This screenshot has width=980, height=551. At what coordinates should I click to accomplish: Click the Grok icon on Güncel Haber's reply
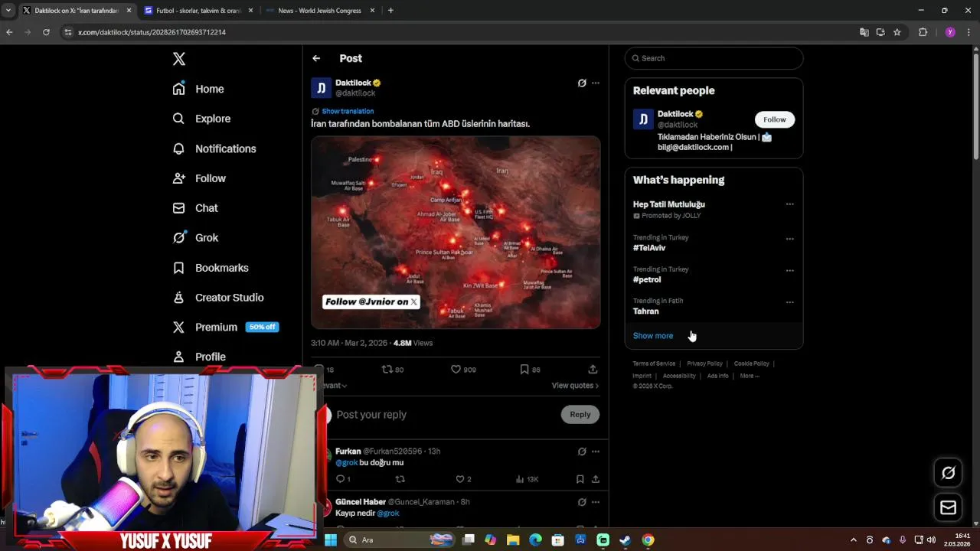[582, 502]
